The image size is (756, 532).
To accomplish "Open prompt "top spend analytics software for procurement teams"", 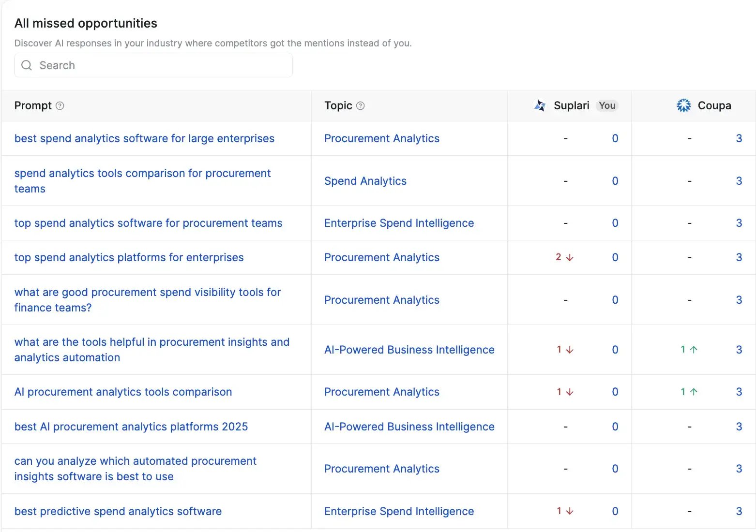I will pos(148,223).
